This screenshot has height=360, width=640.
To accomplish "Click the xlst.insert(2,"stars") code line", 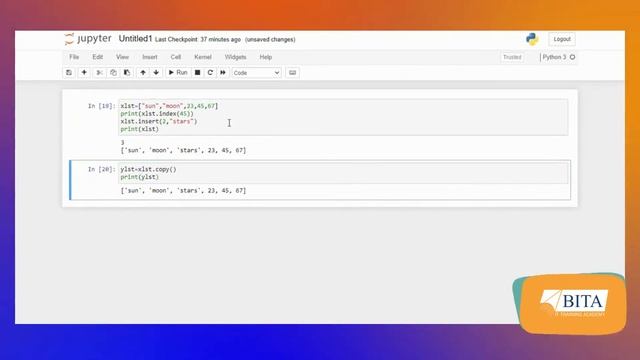I will [x=159, y=122].
